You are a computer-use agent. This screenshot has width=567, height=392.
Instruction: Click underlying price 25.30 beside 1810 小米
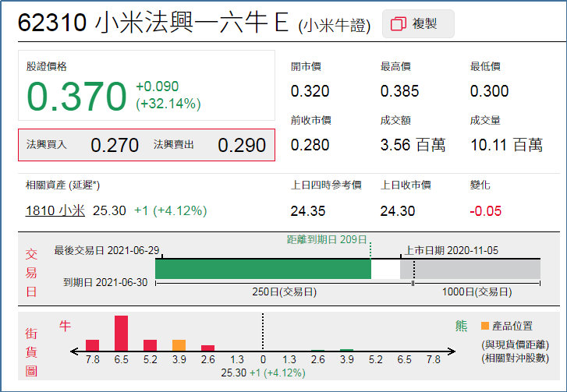(109, 210)
